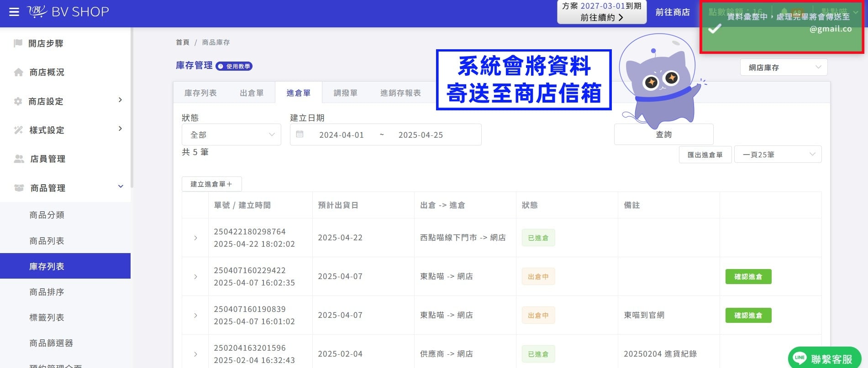
Task: Expand row for order 250204163201596
Action: [195, 354]
